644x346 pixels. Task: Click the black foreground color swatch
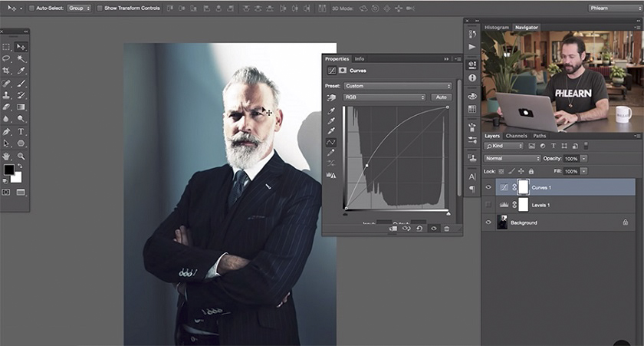8,170
